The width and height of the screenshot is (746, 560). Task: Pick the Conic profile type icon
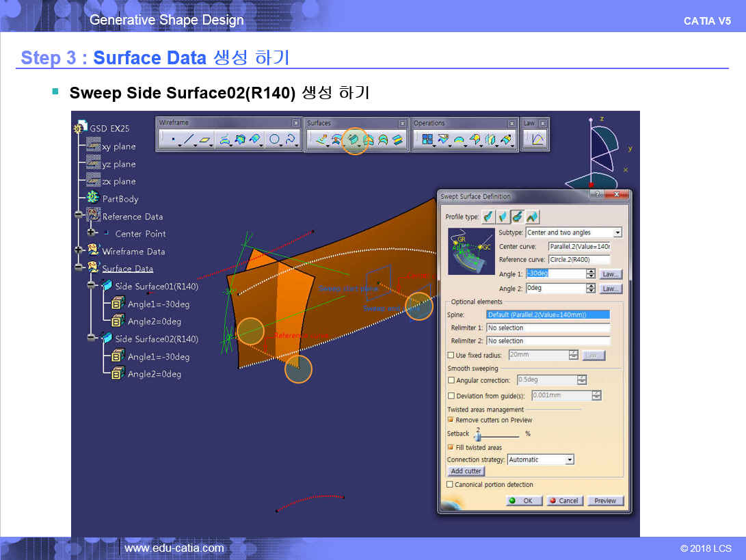[x=533, y=217]
